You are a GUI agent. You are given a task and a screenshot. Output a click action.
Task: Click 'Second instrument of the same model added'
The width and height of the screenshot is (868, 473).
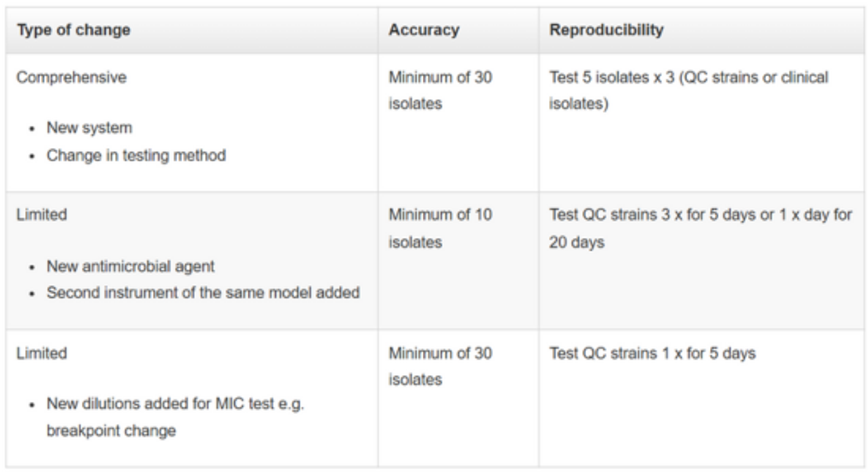tap(203, 293)
